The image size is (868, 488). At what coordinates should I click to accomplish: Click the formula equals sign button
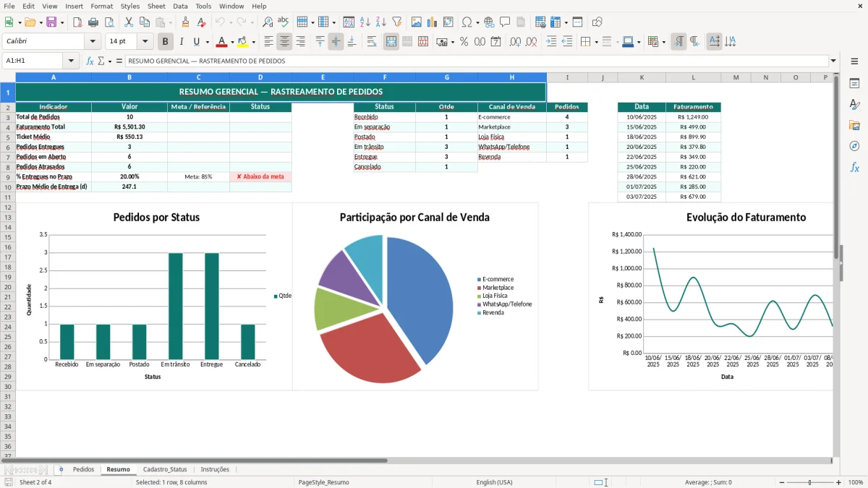(x=119, y=61)
